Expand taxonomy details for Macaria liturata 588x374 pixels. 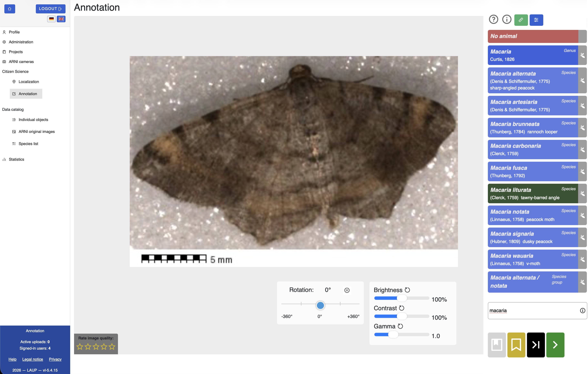[x=583, y=193]
